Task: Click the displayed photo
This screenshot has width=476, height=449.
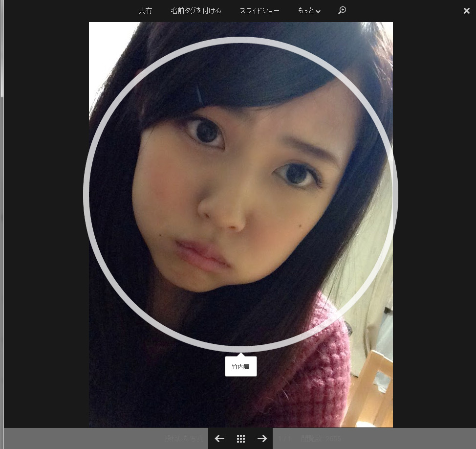Action: pyautogui.click(x=241, y=224)
